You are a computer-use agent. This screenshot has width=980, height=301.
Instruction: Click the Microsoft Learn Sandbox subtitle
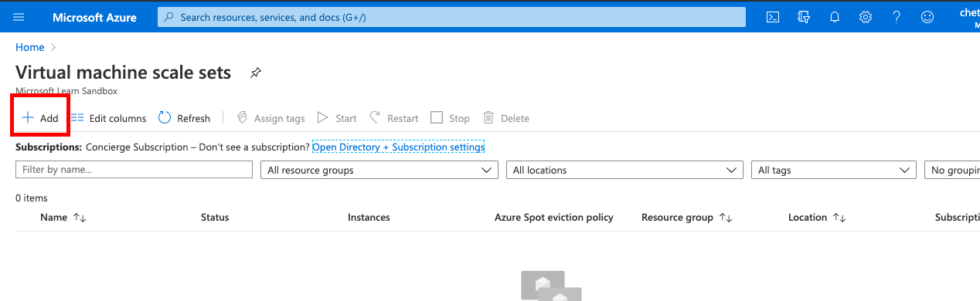click(x=66, y=91)
